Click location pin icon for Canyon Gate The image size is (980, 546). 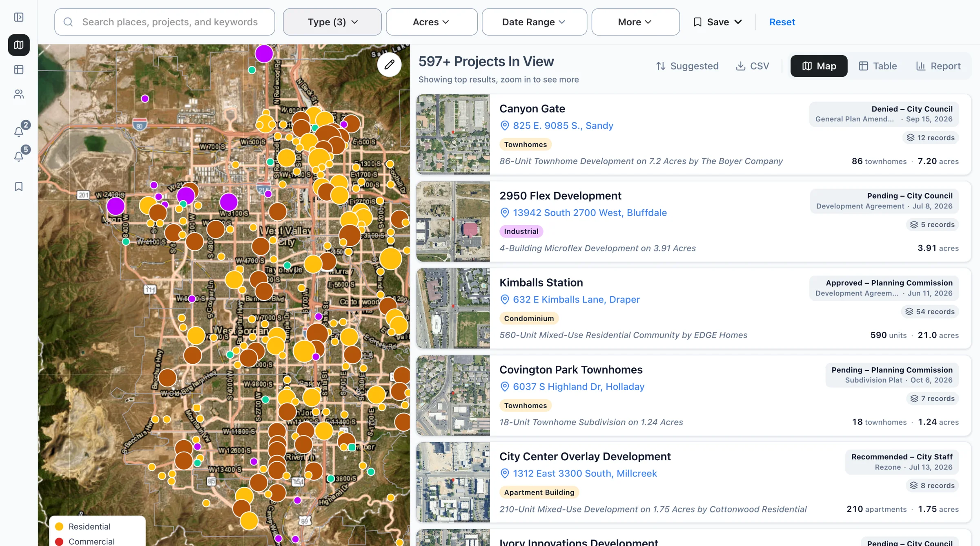pos(505,125)
